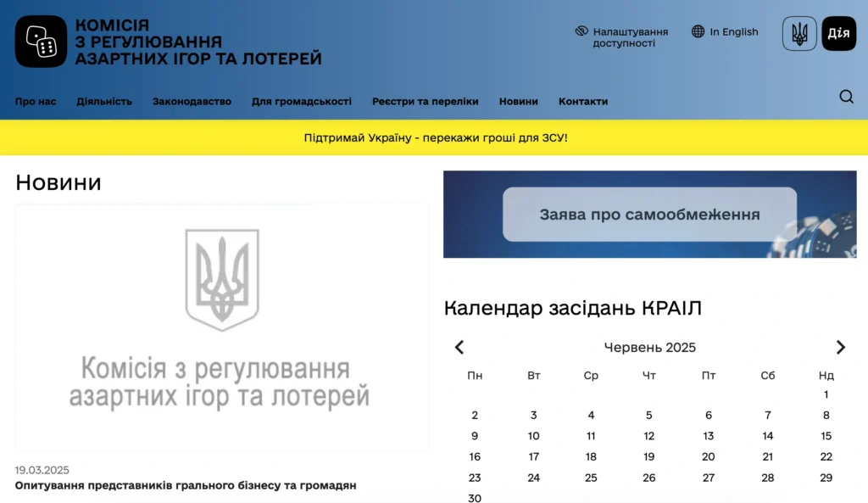Select day 18 in the calendar
The image size is (868, 503).
click(x=591, y=457)
